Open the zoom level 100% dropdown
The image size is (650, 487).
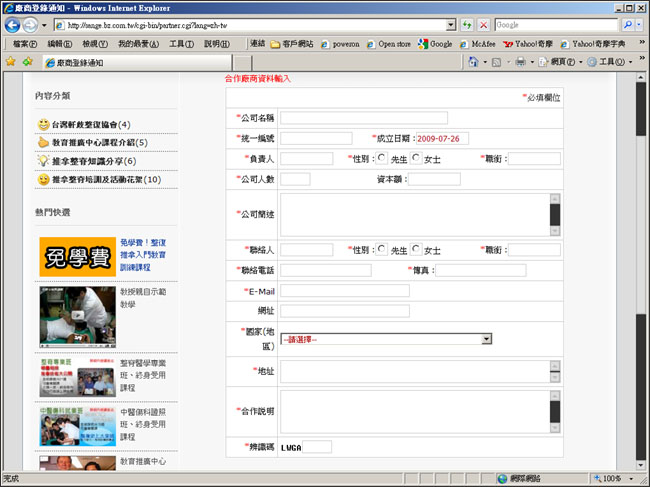(631, 479)
